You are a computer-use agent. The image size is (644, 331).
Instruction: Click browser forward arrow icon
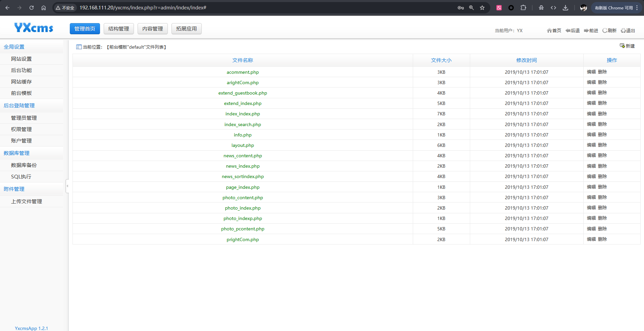click(x=19, y=8)
